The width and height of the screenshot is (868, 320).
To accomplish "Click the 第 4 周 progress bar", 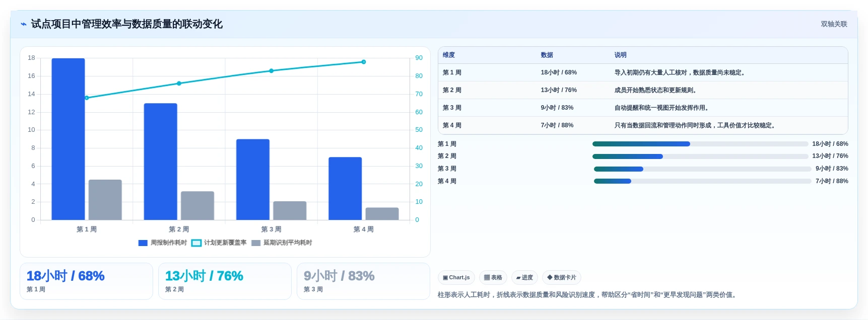I will (x=703, y=181).
